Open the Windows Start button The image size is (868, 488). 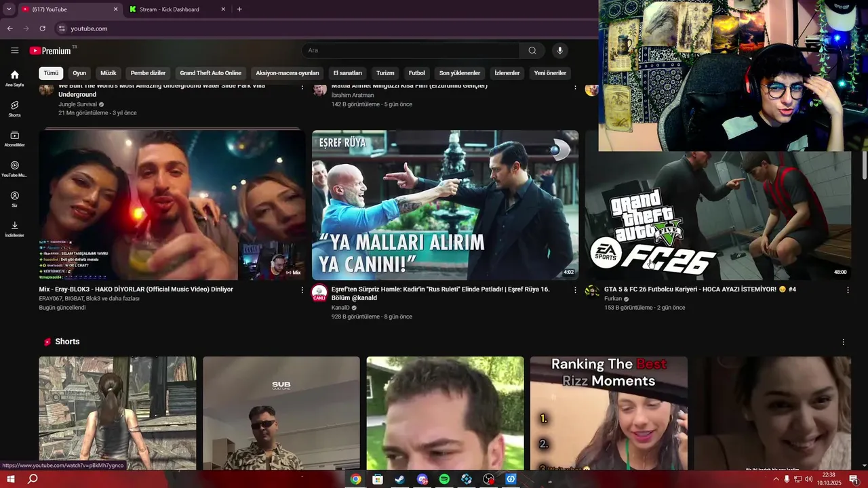click(11, 479)
